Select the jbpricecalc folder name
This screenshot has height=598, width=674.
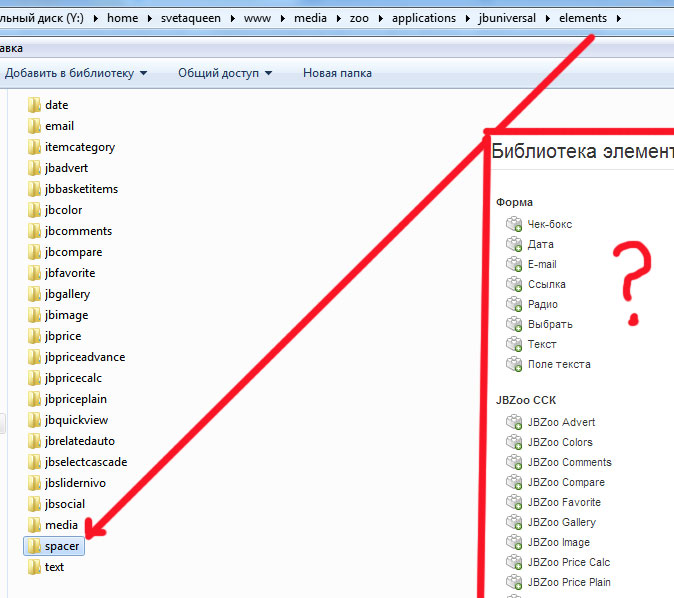[x=74, y=378]
